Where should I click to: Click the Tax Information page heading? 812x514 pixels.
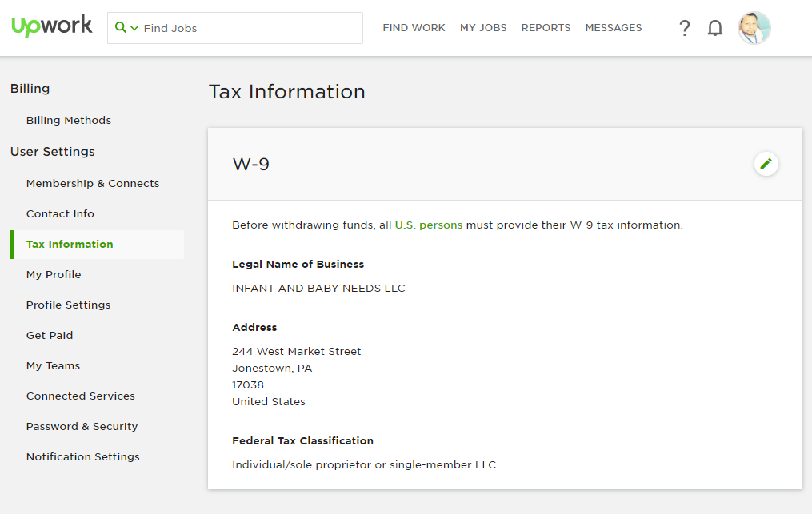287,92
